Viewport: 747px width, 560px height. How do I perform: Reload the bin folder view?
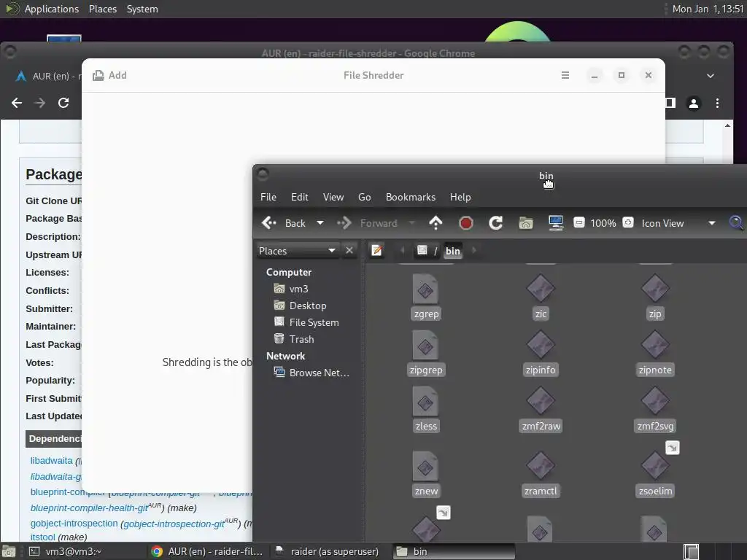pos(495,223)
